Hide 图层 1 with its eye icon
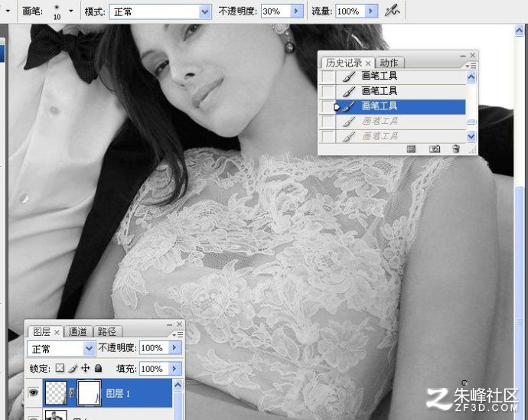 coord(33,392)
